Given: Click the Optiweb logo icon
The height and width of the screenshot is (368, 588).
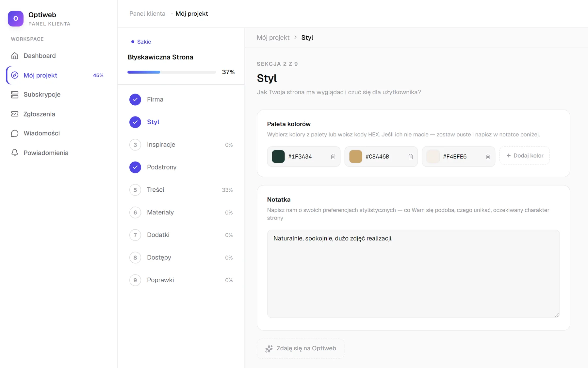Looking at the screenshot, I should 16,19.
